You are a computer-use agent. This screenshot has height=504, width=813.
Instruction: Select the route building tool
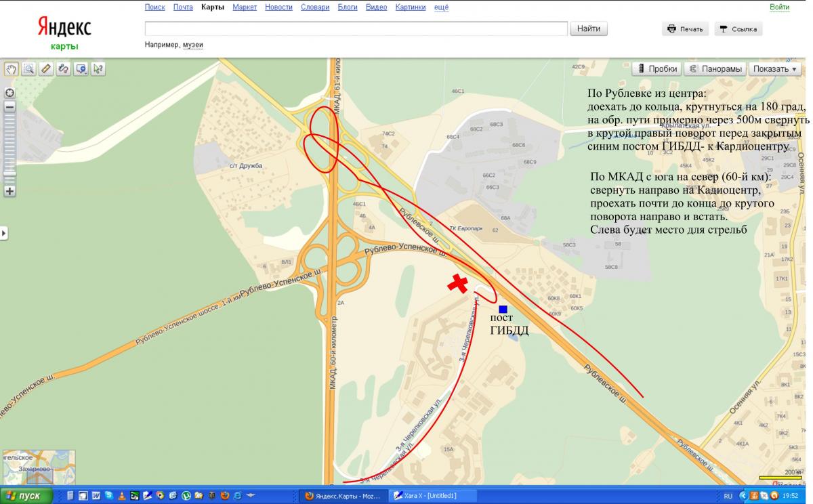(x=64, y=68)
